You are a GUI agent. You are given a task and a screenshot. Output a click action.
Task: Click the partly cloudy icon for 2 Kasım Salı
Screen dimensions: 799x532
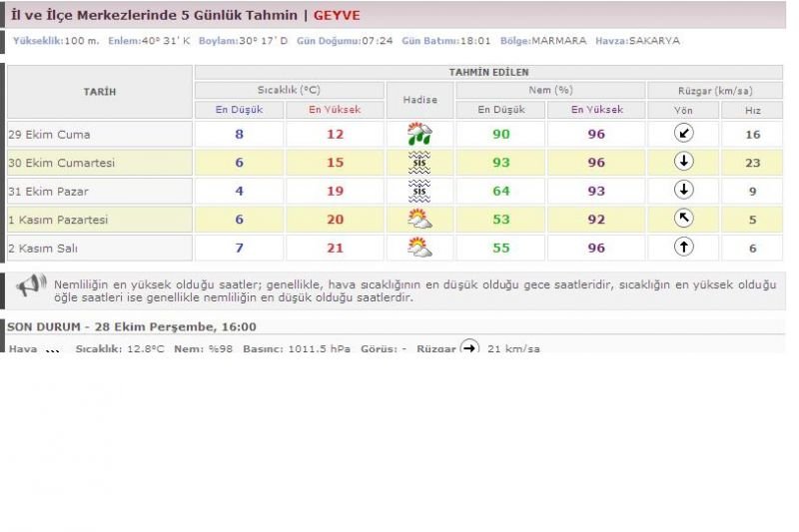(419, 248)
